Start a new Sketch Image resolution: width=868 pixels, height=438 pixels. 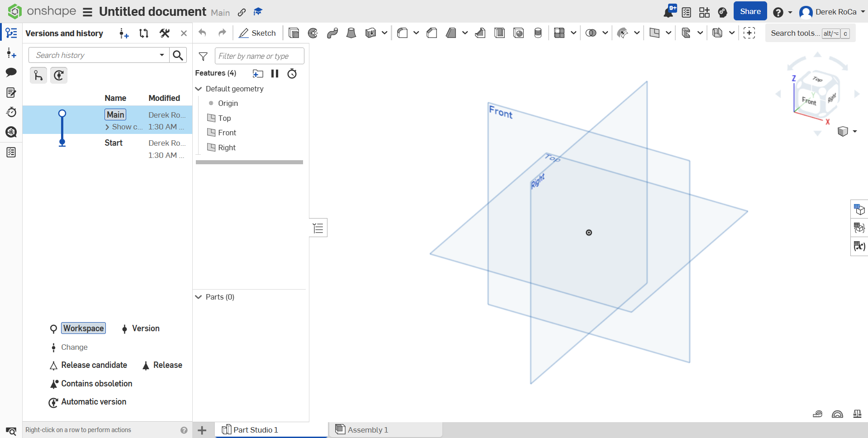pos(257,33)
